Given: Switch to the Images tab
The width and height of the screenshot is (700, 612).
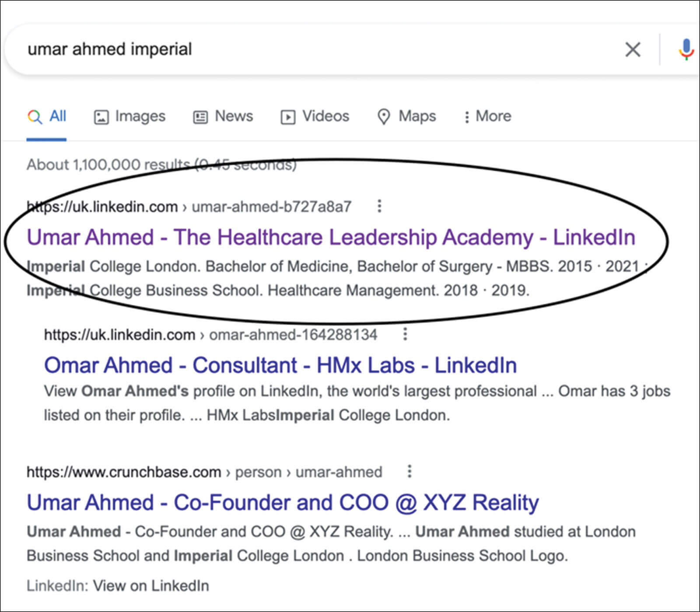Looking at the screenshot, I should coord(140,116).
